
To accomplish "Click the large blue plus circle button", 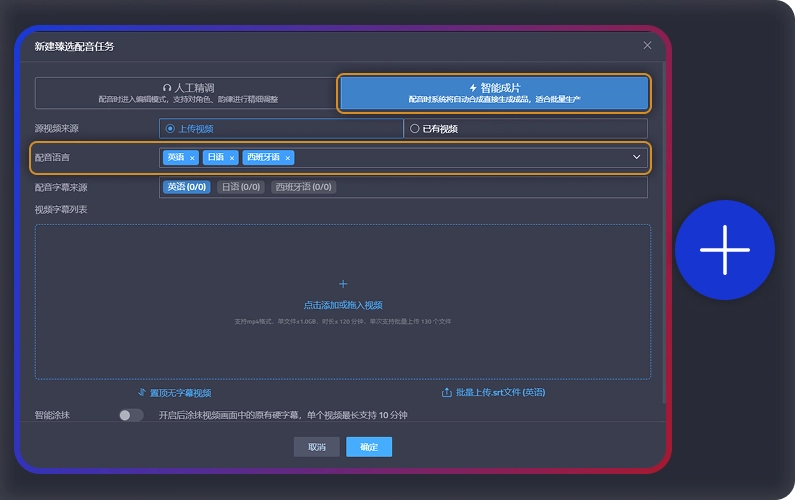I will (x=724, y=250).
